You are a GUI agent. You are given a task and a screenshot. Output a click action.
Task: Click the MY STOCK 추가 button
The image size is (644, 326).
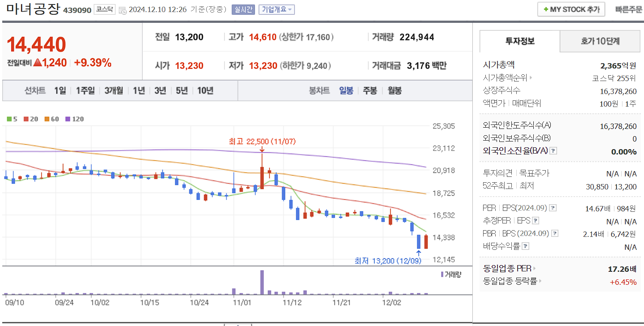click(x=571, y=9)
